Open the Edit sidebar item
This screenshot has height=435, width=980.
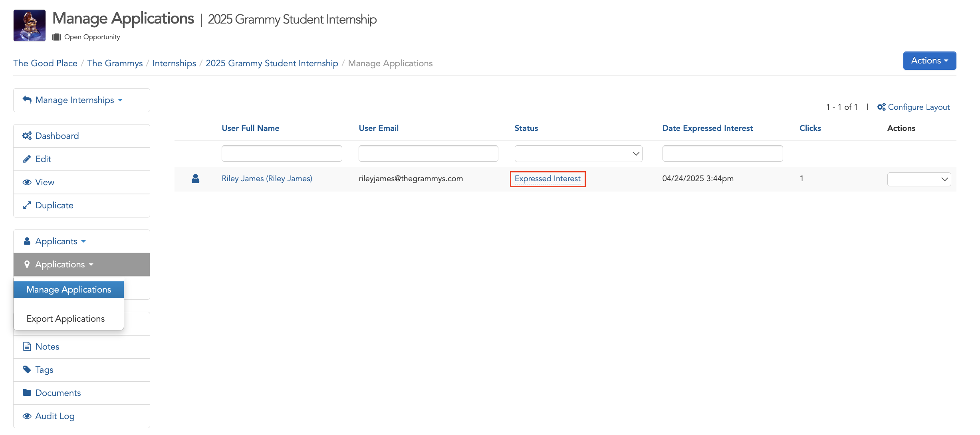coord(81,159)
